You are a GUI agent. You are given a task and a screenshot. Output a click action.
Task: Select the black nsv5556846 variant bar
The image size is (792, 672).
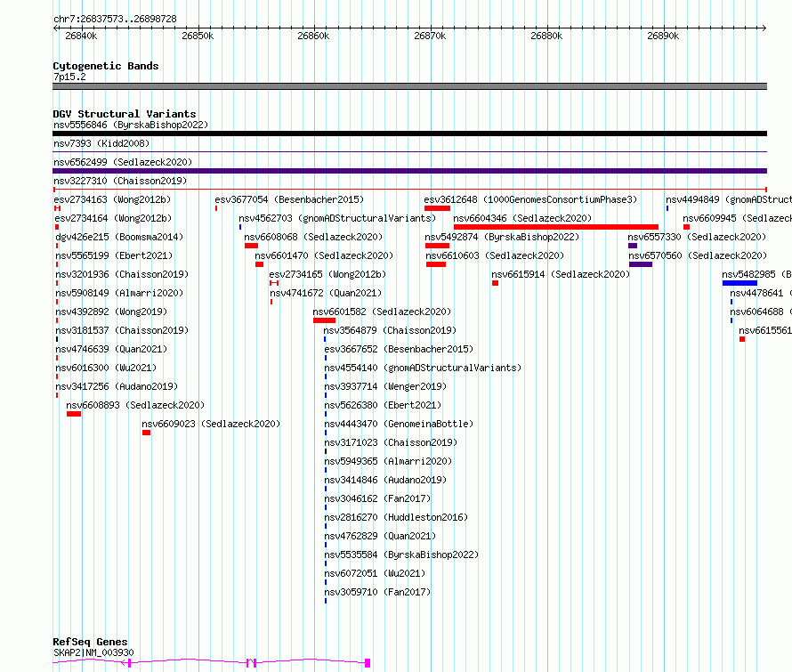(x=409, y=134)
